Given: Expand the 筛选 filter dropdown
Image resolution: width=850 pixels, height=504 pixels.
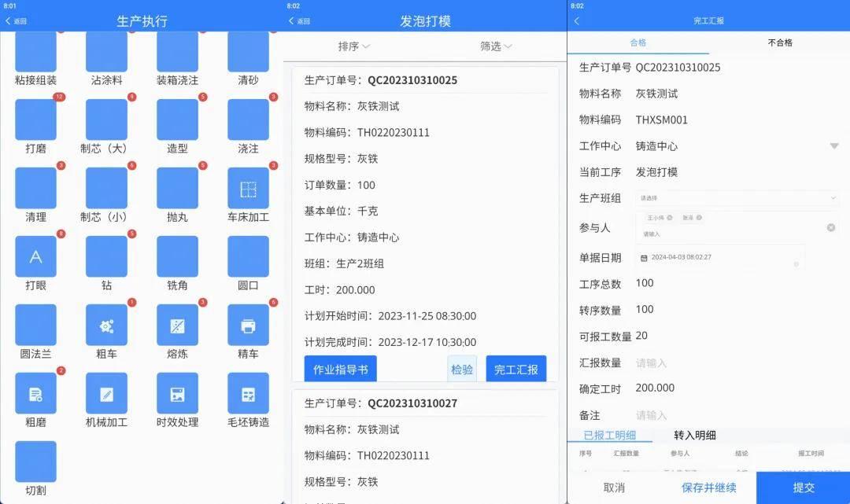Looking at the screenshot, I should click(x=496, y=46).
